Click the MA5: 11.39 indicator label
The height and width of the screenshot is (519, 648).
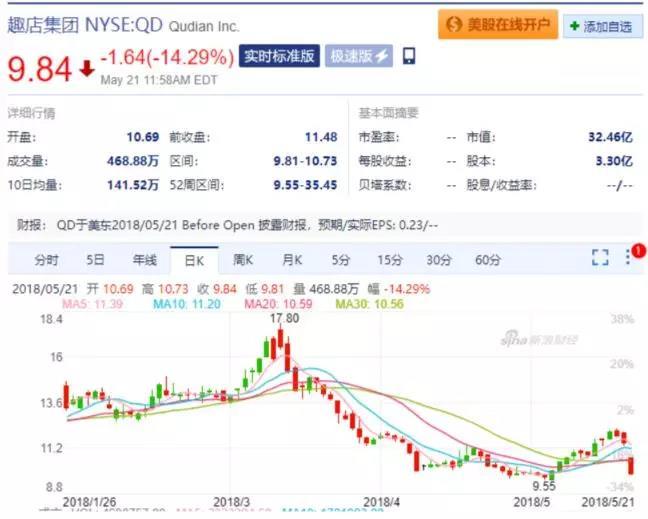click(x=93, y=305)
